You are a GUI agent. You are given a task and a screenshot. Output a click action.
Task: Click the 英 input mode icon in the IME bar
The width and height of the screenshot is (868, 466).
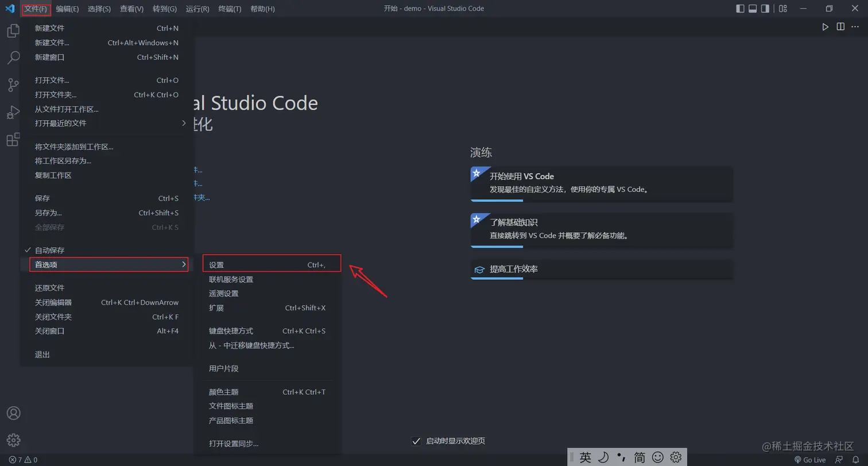coord(585,457)
